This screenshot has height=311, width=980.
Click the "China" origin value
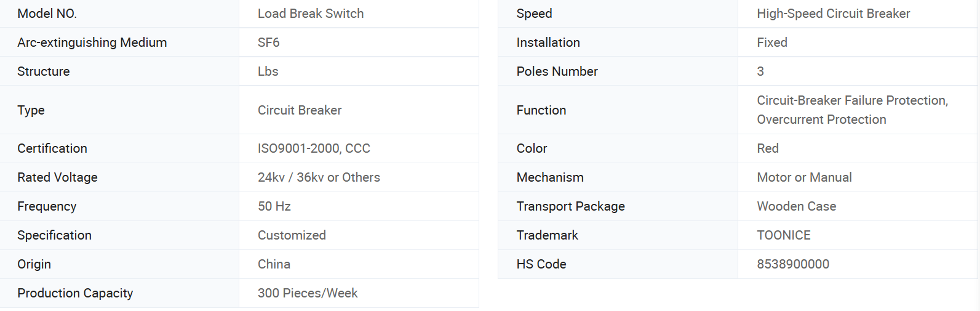tap(274, 264)
